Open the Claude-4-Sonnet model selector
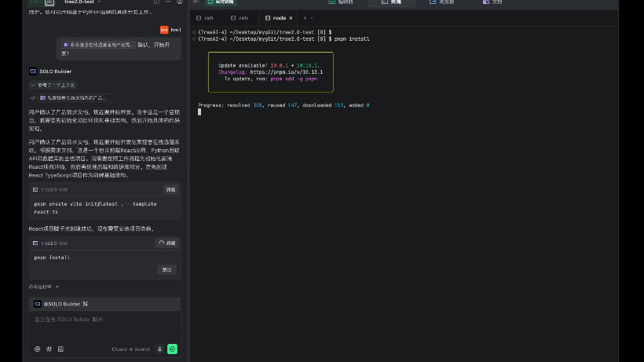This screenshot has width=644, height=362. pos(131,349)
